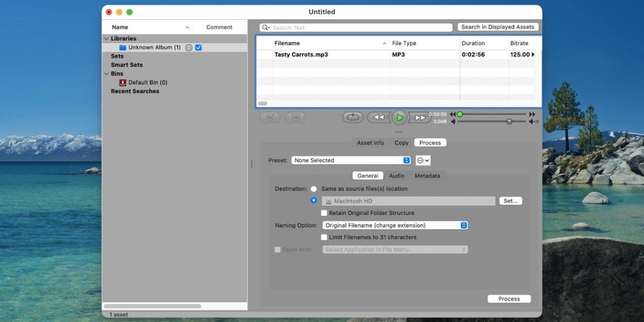Enable Retain Original Folder Structure

click(x=324, y=213)
